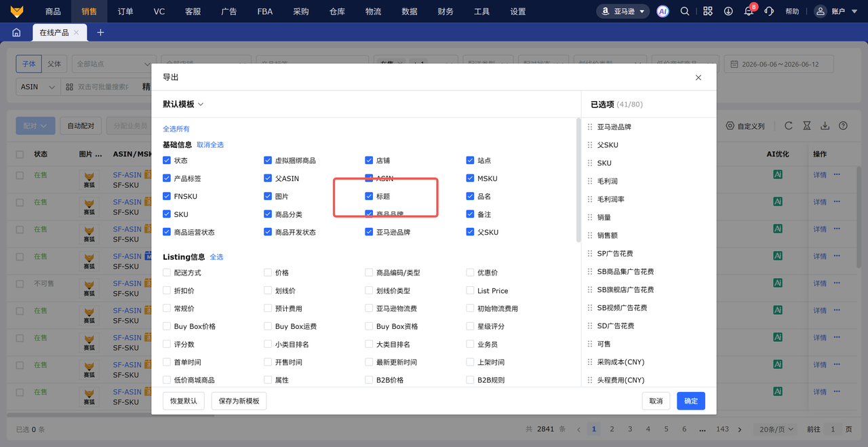
Task: Click the calendar icon in date range field
Action: coord(735,64)
